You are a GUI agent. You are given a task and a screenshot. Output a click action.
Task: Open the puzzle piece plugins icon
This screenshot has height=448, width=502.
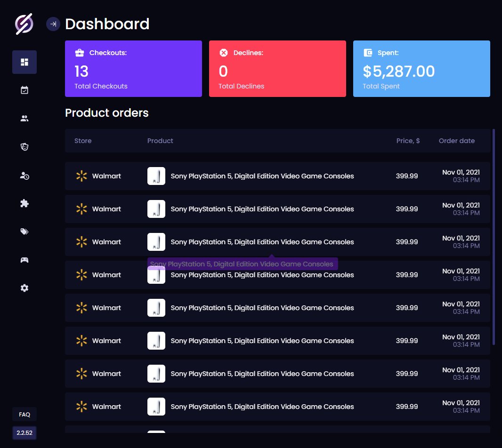coord(24,203)
